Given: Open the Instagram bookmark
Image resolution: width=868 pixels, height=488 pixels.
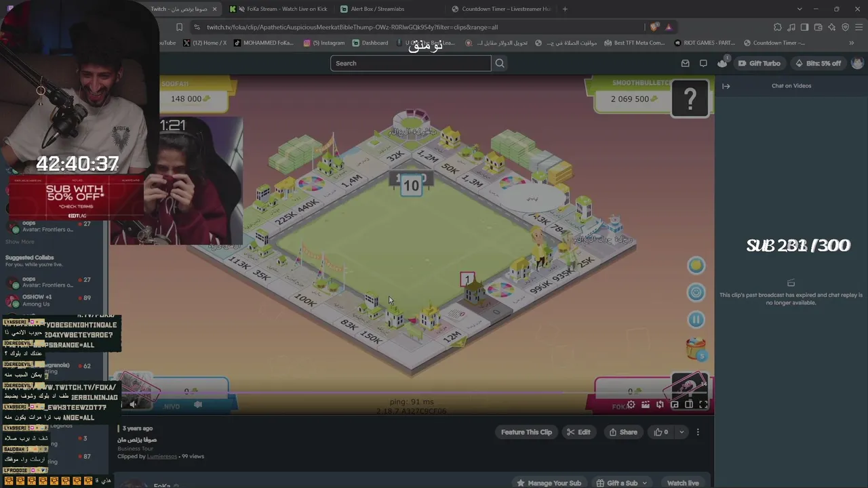Looking at the screenshot, I should pos(324,43).
